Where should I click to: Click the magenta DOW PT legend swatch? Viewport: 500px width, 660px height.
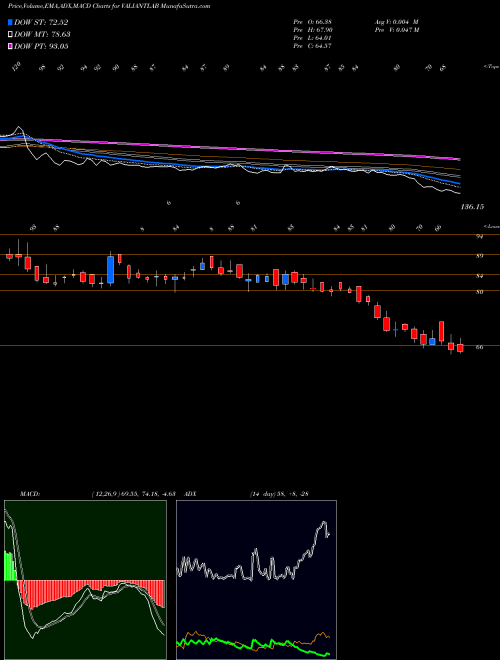10,46
